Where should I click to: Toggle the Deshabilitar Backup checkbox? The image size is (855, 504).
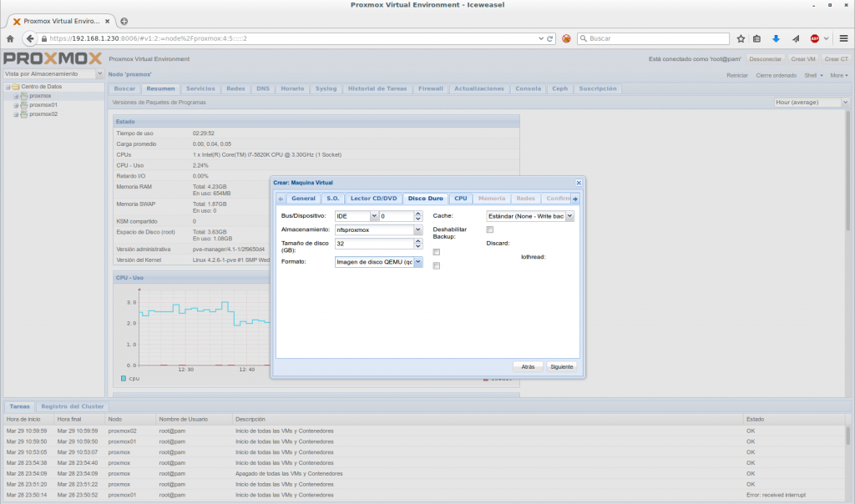pos(490,229)
